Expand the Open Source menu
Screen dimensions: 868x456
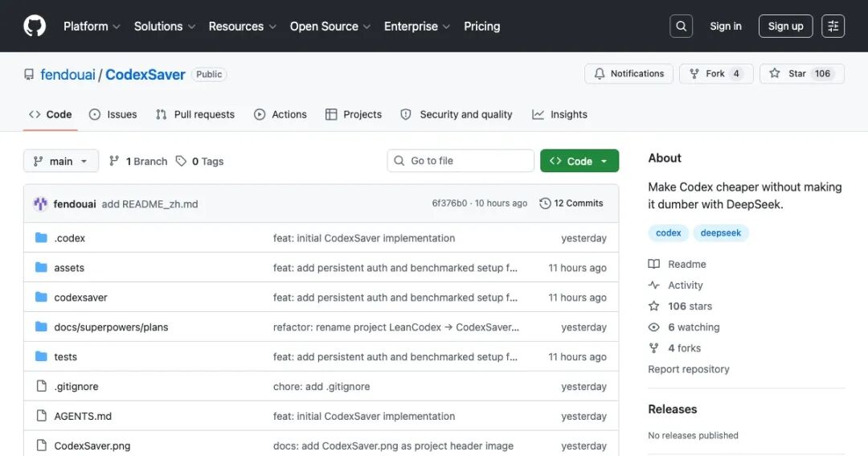coord(330,26)
